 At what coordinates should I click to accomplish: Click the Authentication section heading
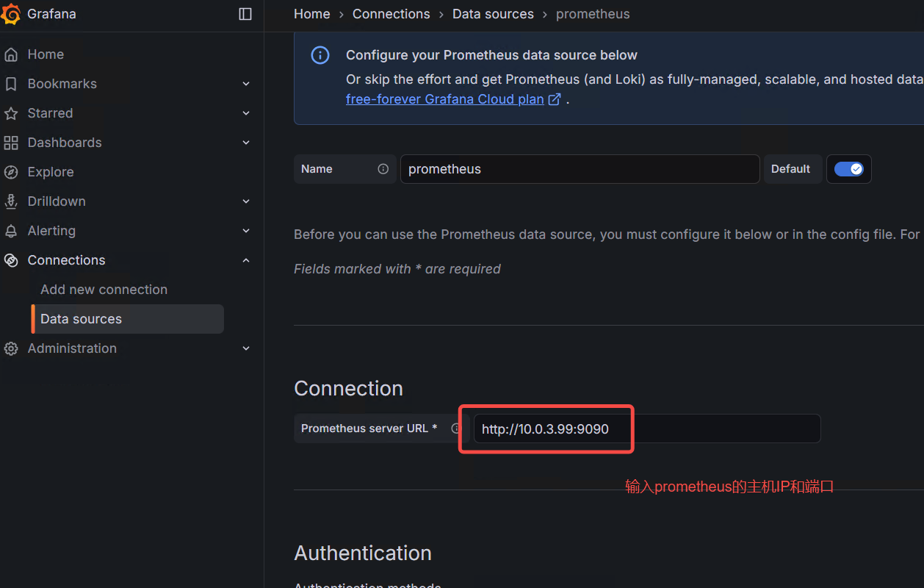point(363,553)
